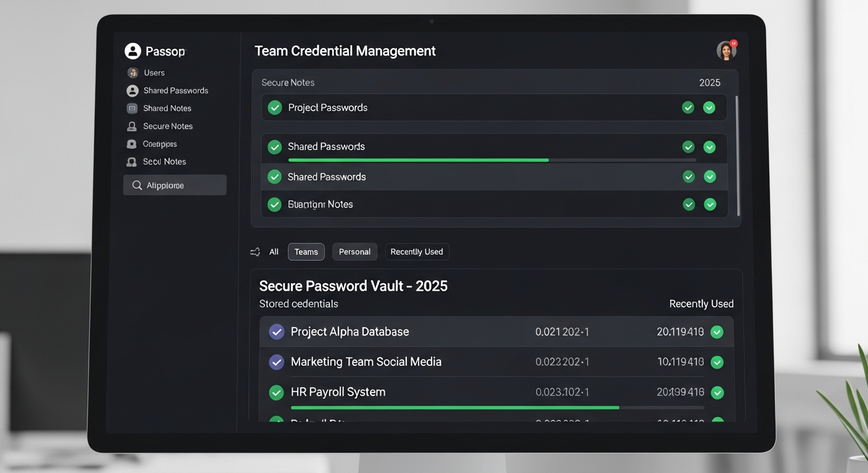Screen dimensions: 868x473
Task: Open Secure Notes lock icon in sidebar
Action: tap(132, 126)
